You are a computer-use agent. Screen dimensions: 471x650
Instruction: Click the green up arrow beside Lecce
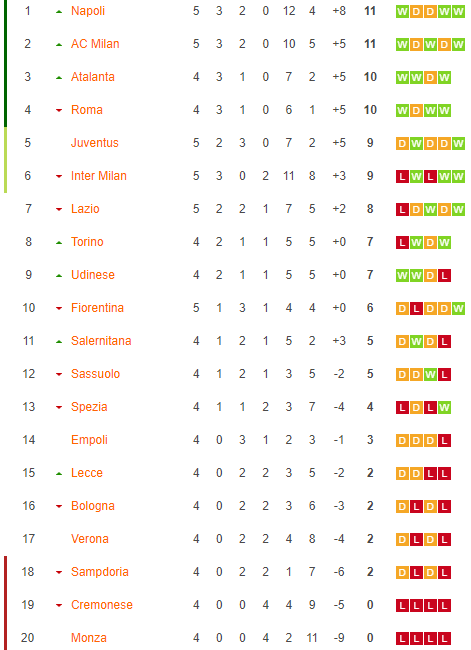pyautogui.click(x=59, y=473)
